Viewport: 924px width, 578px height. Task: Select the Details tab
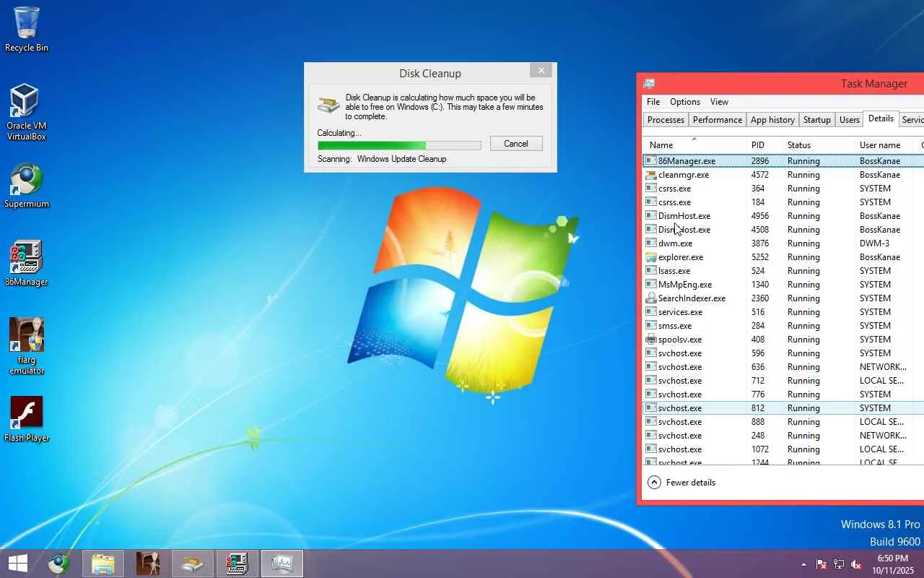(x=881, y=118)
